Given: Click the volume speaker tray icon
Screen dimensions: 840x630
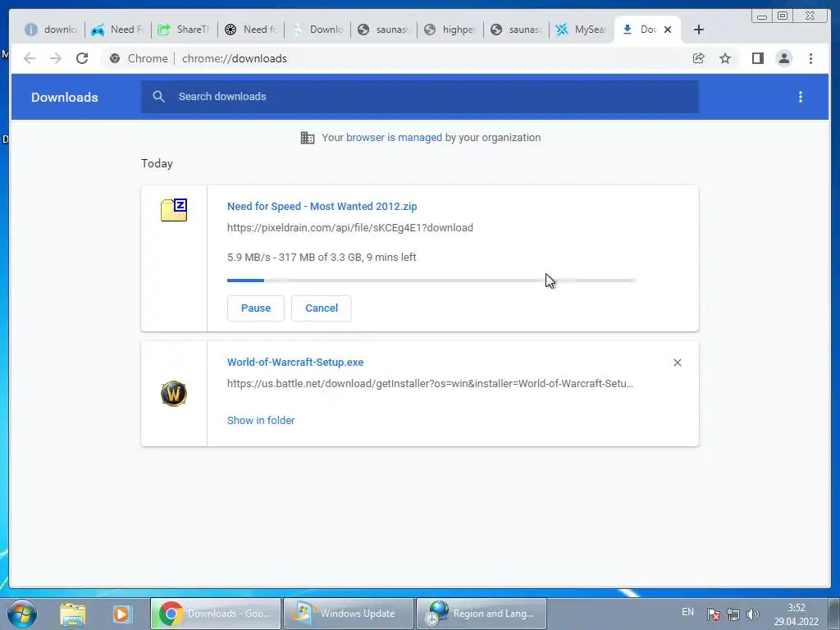Looking at the screenshot, I should click(x=753, y=614).
